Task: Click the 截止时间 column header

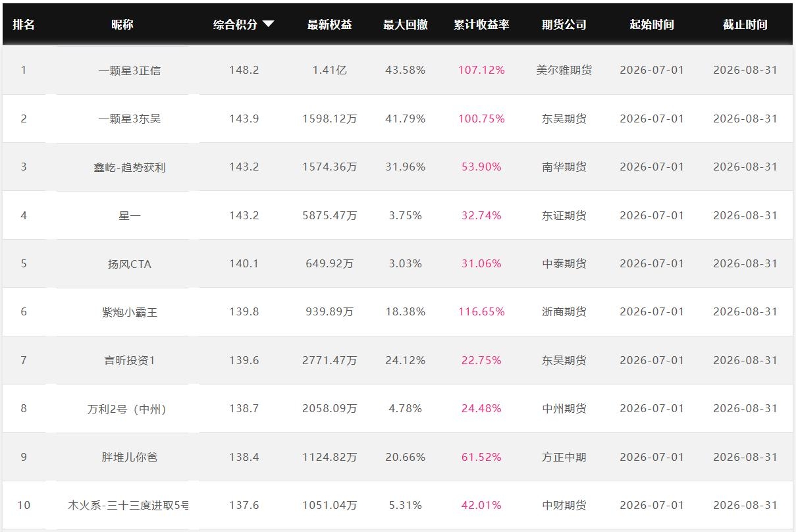Action: click(745, 24)
